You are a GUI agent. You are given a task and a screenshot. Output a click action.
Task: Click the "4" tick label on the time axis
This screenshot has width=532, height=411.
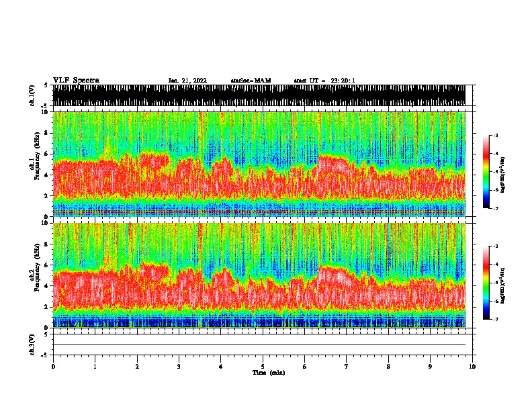221,367
